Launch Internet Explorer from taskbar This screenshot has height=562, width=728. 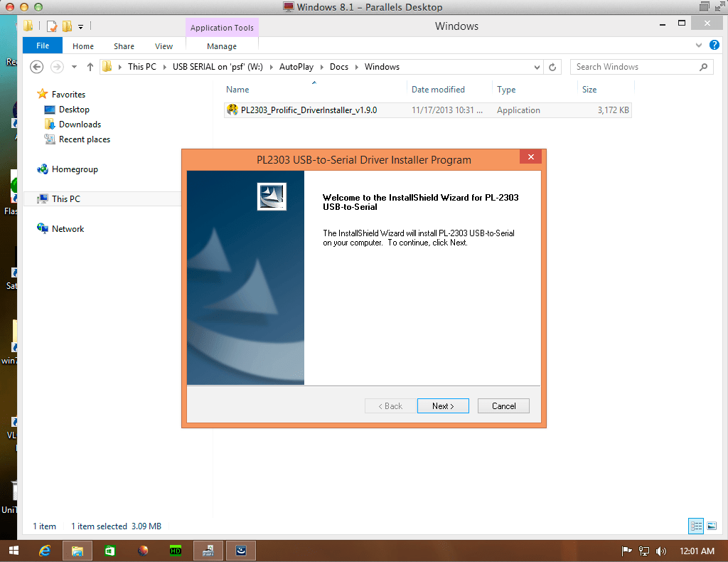(45, 551)
